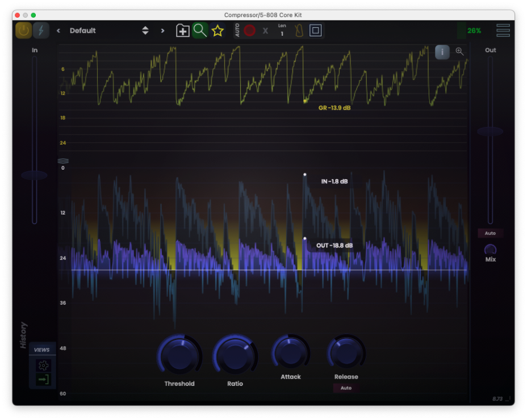
Task: Click the record circle icon
Action: pyautogui.click(x=250, y=31)
